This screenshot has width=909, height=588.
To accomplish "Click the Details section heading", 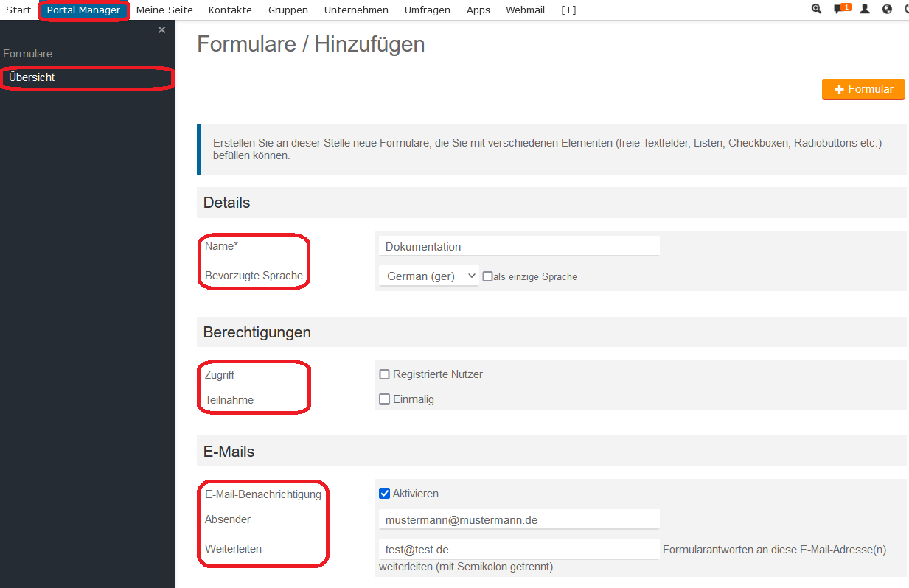I will click(227, 203).
